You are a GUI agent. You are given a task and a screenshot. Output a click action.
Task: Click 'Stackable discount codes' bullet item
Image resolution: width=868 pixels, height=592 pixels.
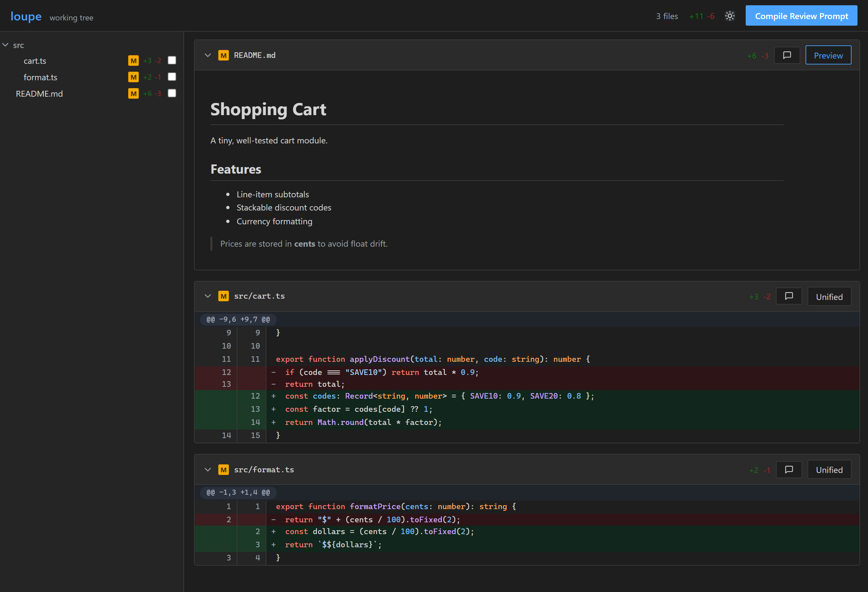[x=284, y=208]
